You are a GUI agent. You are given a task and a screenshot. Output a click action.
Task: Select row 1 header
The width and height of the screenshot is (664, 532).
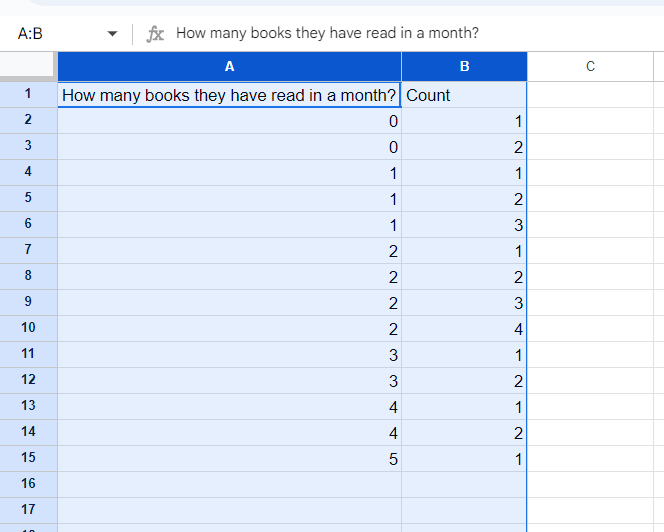click(x=28, y=95)
